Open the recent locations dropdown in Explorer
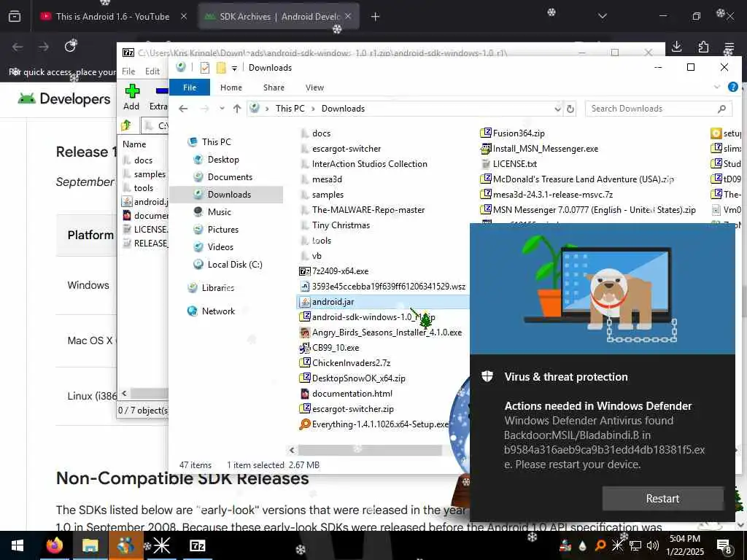The image size is (747, 560). point(222,109)
